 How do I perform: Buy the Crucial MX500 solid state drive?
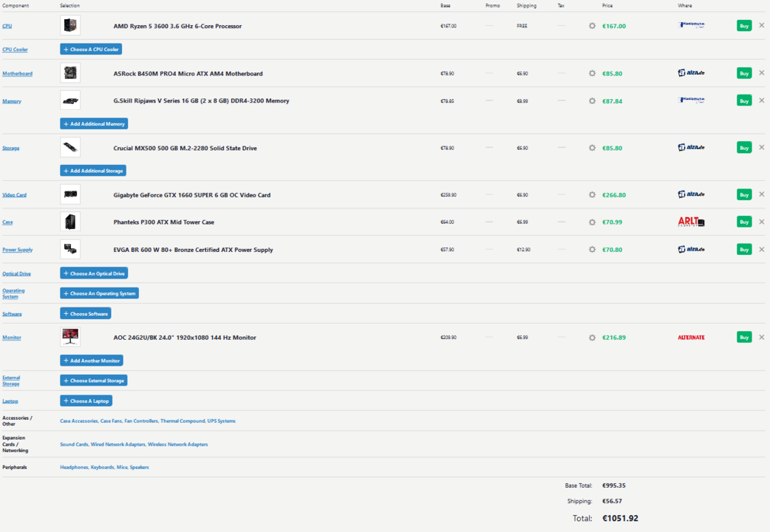click(x=744, y=147)
